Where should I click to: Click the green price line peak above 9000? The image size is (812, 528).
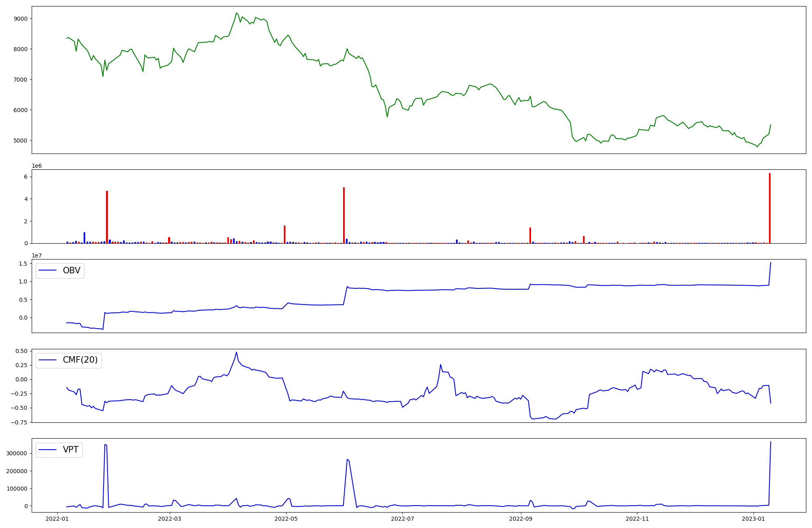coord(236,13)
